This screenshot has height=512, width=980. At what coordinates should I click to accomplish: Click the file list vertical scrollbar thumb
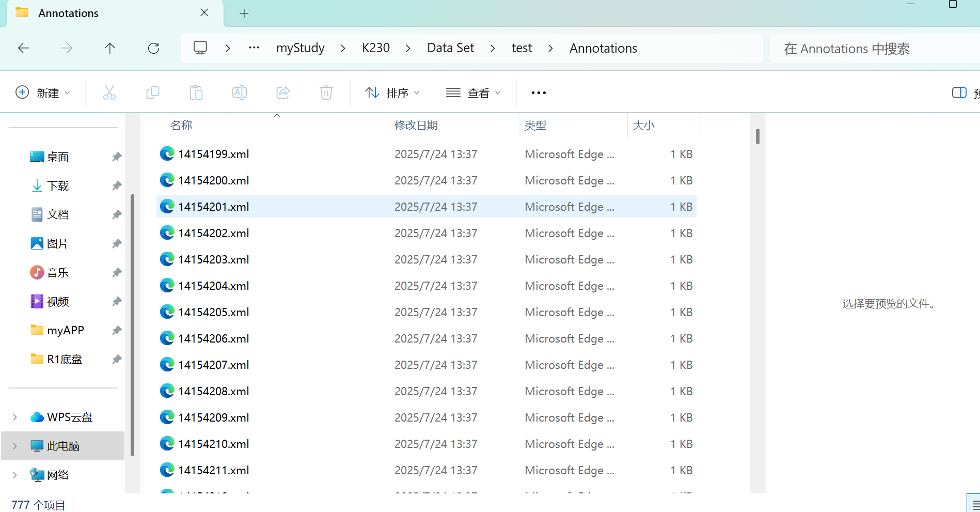pyautogui.click(x=757, y=136)
